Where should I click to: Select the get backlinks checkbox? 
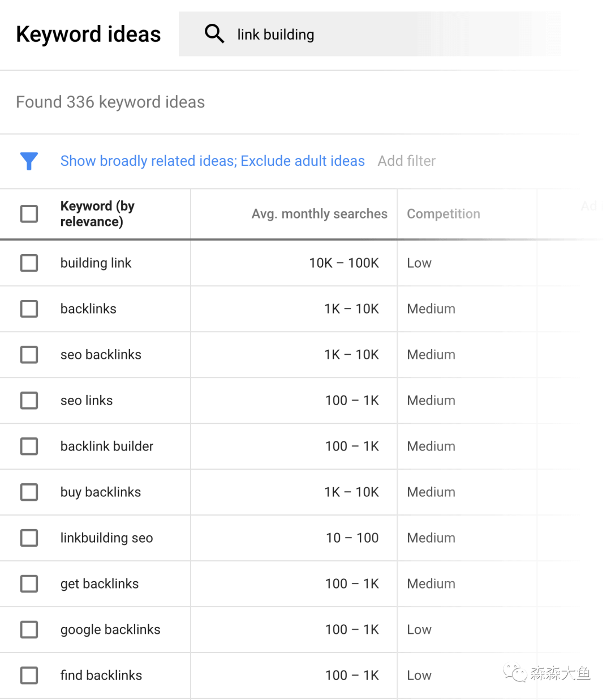(29, 584)
